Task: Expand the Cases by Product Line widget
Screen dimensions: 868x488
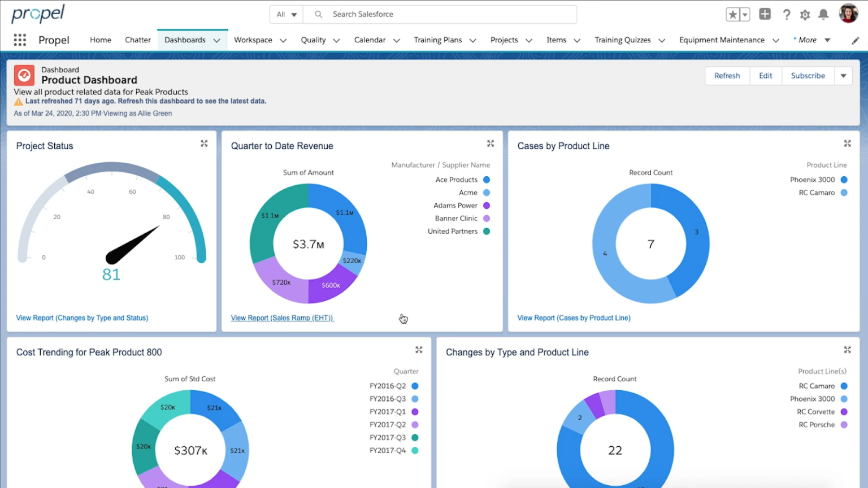Action: (x=847, y=143)
